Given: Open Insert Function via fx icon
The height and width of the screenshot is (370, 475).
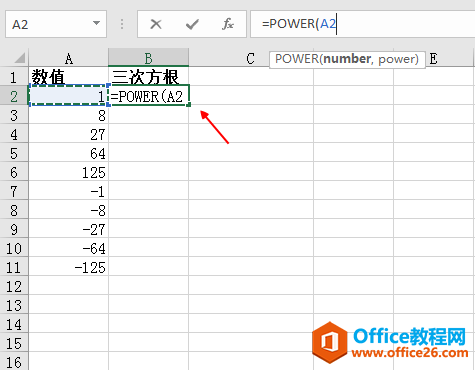Looking at the screenshot, I should pyautogui.click(x=228, y=24).
